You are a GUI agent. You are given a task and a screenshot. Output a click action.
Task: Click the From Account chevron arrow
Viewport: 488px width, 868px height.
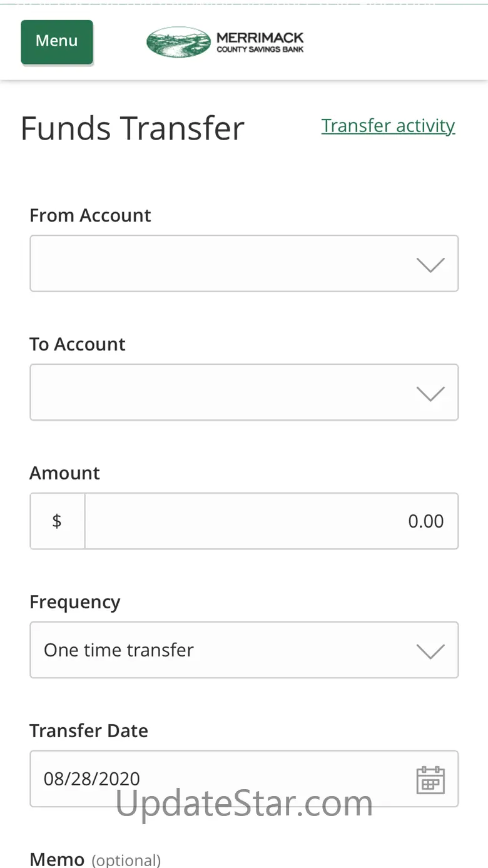pos(430,265)
